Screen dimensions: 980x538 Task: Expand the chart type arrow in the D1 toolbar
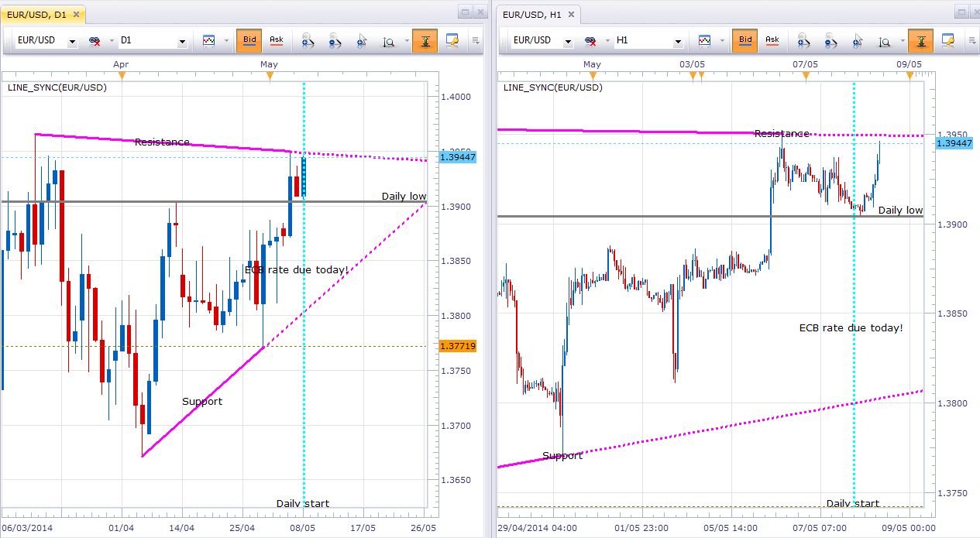pyautogui.click(x=226, y=41)
